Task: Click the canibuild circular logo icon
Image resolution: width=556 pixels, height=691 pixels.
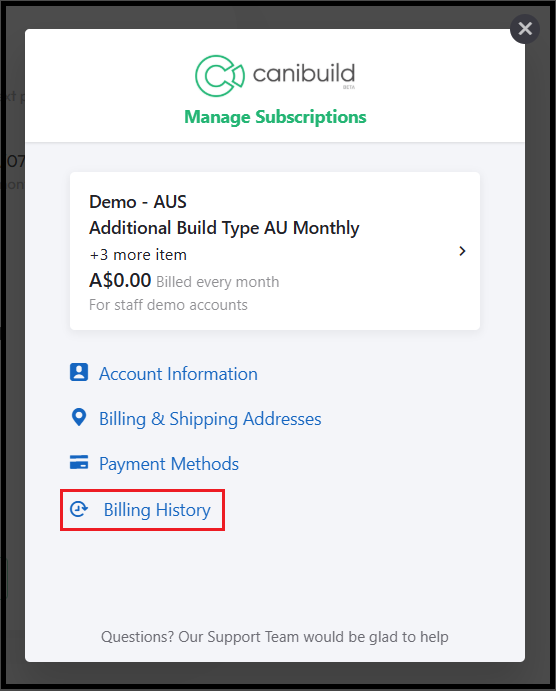Action: [x=219, y=76]
